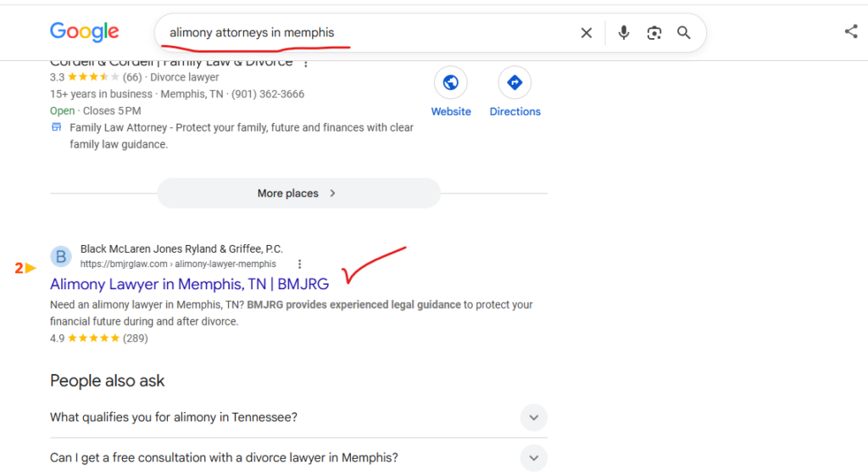868x474 pixels.
Task: Click the share icon at top right
Action: coord(851,31)
